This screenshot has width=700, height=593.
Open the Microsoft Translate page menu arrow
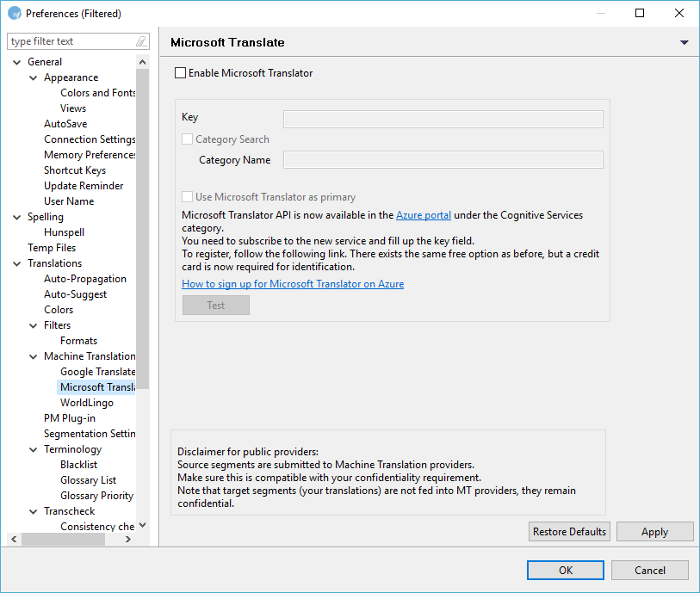click(x=685, y=42)
